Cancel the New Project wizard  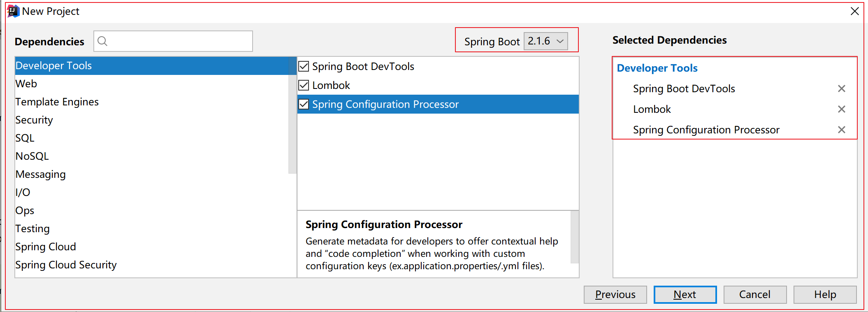tap(755, 295)
